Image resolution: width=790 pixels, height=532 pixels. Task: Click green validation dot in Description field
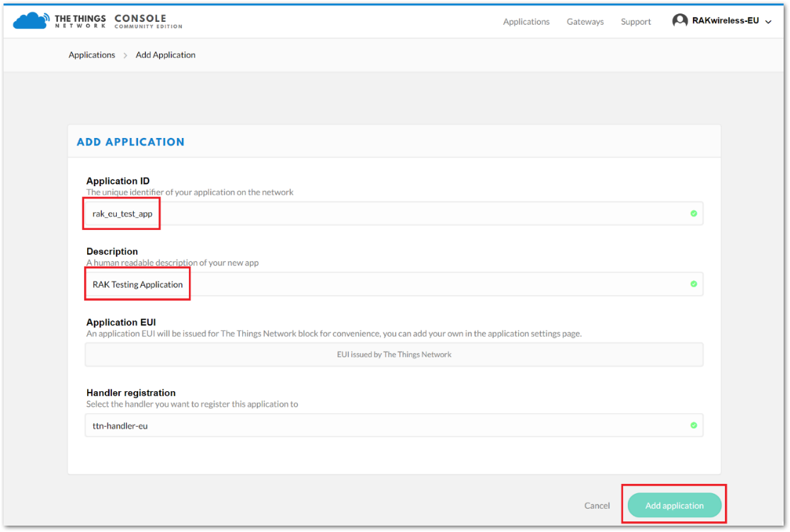pyautogui.click(x=694, y=284)
